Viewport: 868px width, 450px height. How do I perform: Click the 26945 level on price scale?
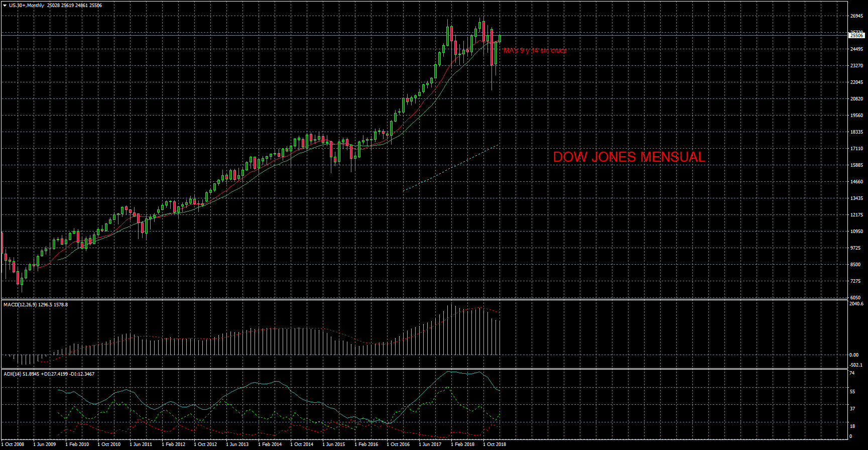point(856,16)
